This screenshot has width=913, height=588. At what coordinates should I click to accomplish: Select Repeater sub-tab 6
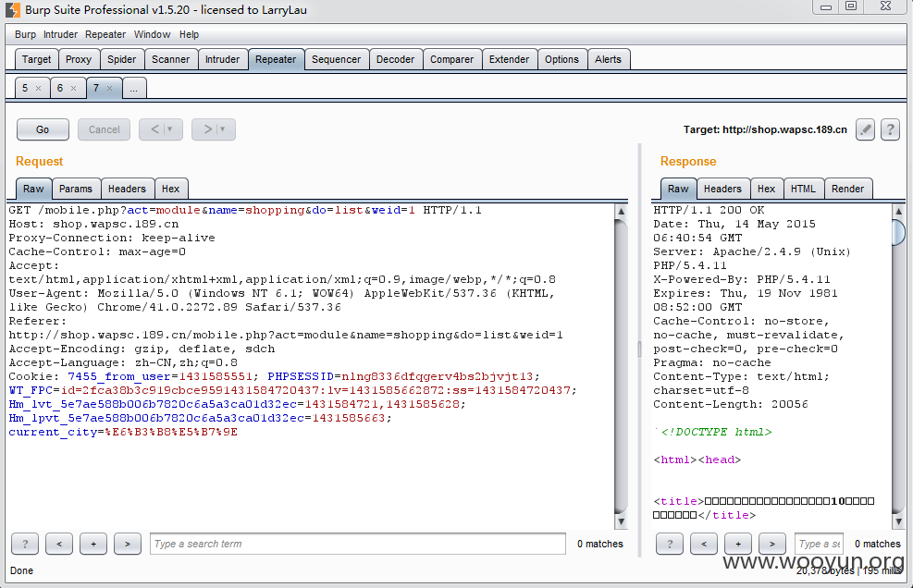(x=60, y=88)
